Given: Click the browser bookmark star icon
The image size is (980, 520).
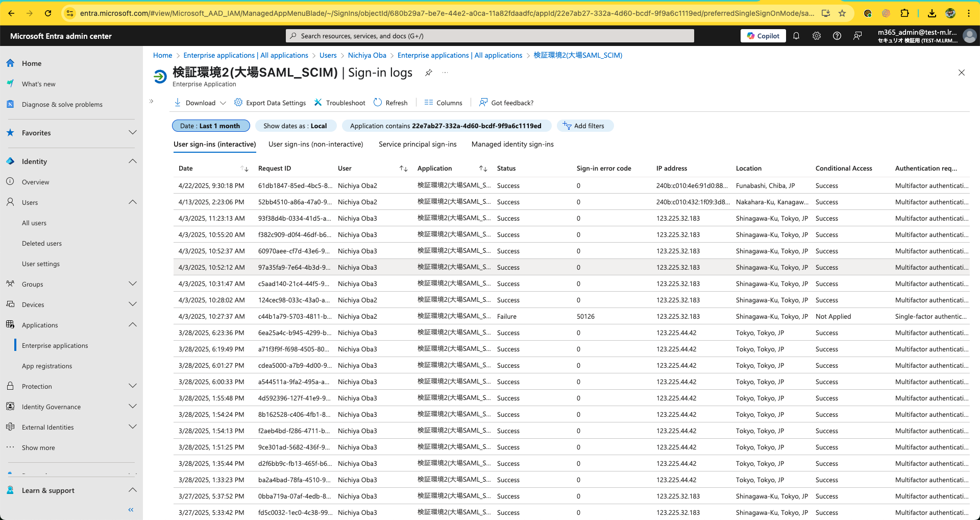Looking at the screenshot, I should [842, 13].
